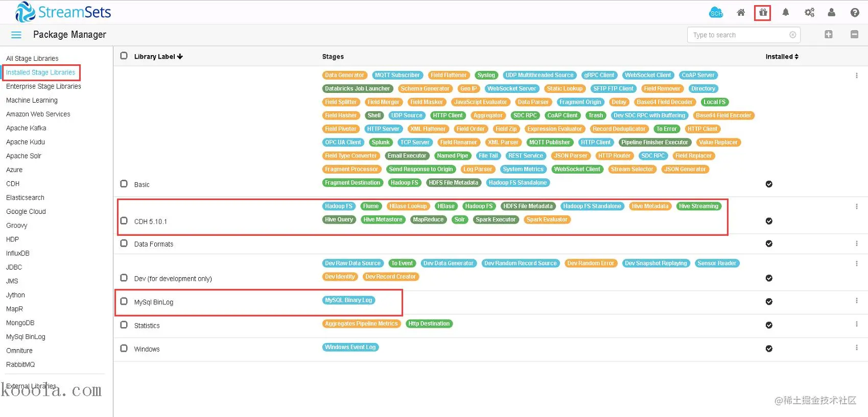Image resolution: width=868 pixels, height=417 pixels.
Task: Open the SCH cloud icon
Action: click(x=716, y=13)
